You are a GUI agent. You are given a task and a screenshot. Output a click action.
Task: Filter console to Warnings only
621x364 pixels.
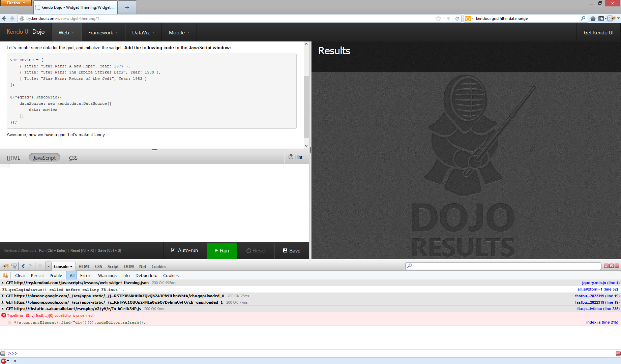(107, 275)
